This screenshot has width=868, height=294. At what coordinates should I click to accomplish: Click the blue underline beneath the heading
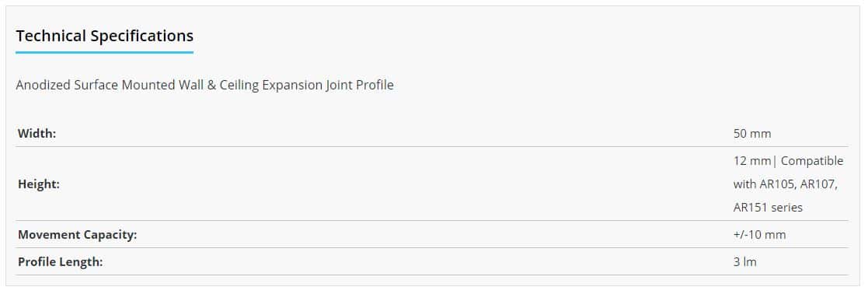tap(105, 53)
